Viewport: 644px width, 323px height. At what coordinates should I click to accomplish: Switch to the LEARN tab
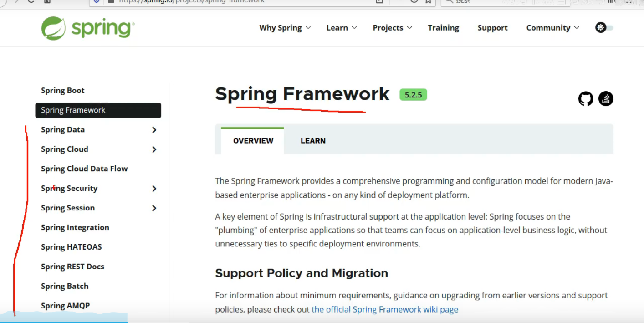point(313,141)
